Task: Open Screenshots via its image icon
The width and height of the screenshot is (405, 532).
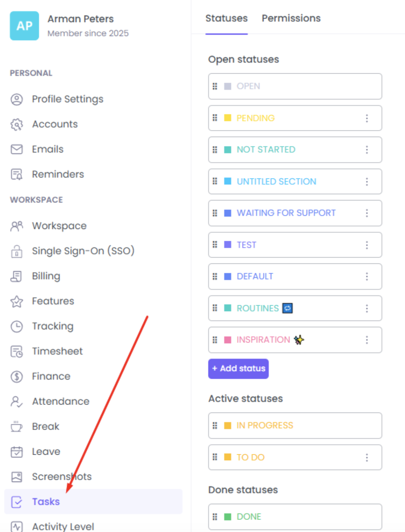Action: pos(17,477)
